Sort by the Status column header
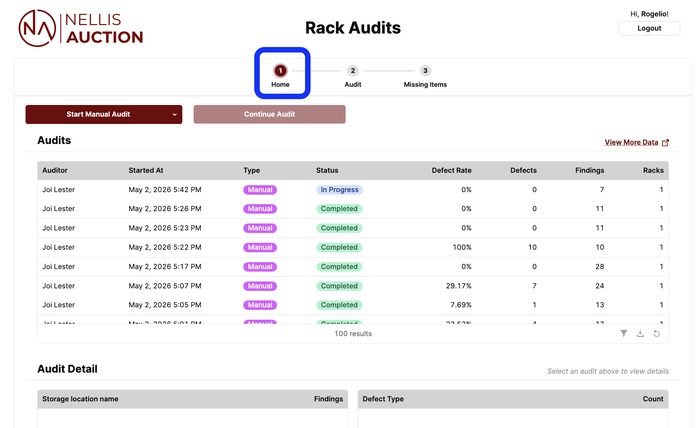Screen dimensions: 700x428 tap(327, 170)
